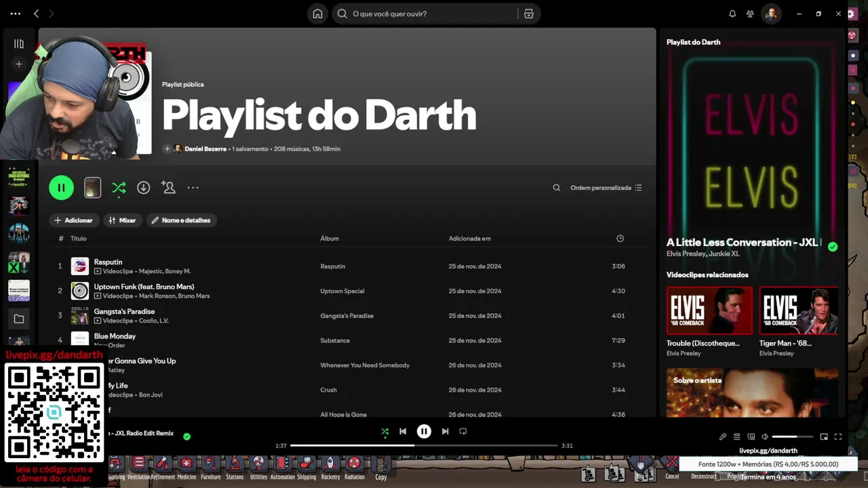Open the 'Tiger Man - '68...' video thumbnail
Image resolution: width=868 pixels, height=488 pixels.
[799, 310]
